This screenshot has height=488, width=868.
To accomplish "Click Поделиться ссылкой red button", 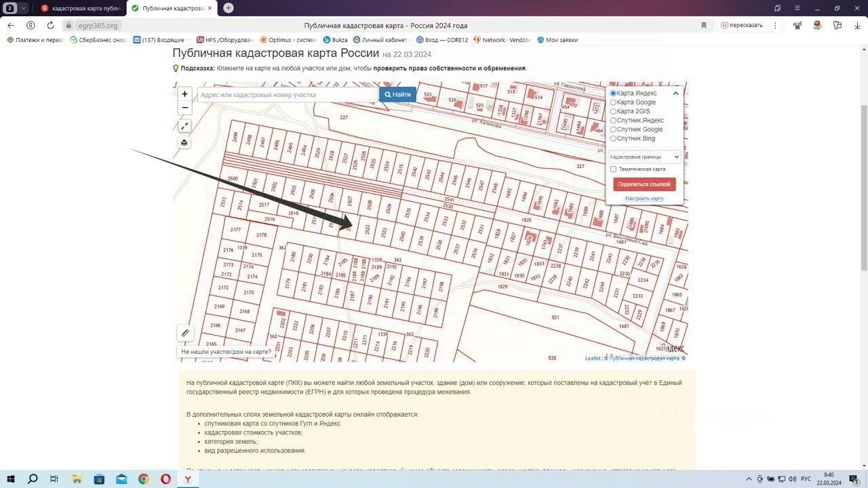I will coord(644,184).
